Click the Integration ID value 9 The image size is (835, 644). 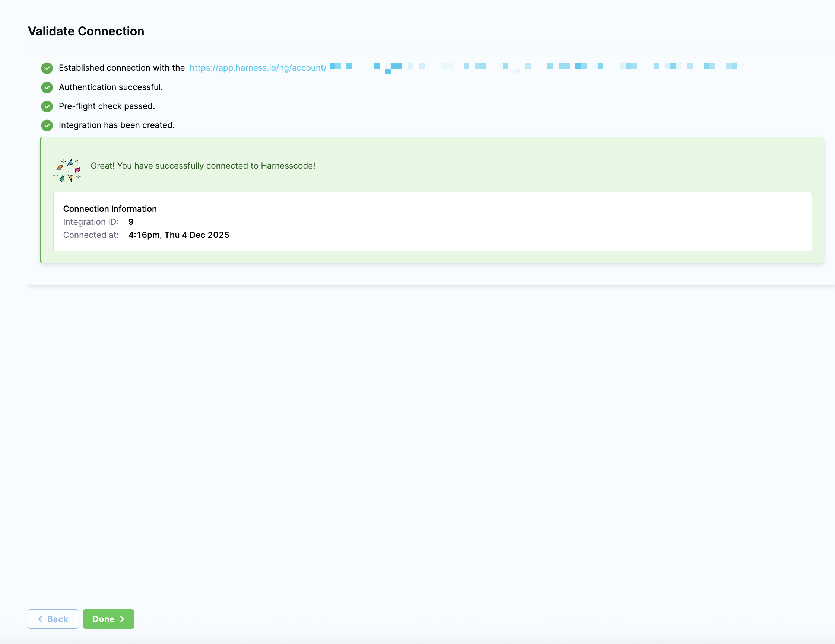(131, 222)
